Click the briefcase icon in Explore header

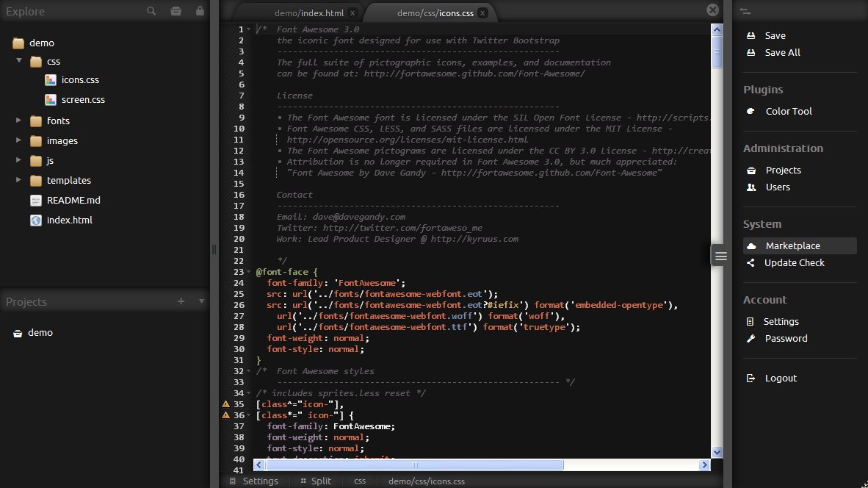[176, 11]
